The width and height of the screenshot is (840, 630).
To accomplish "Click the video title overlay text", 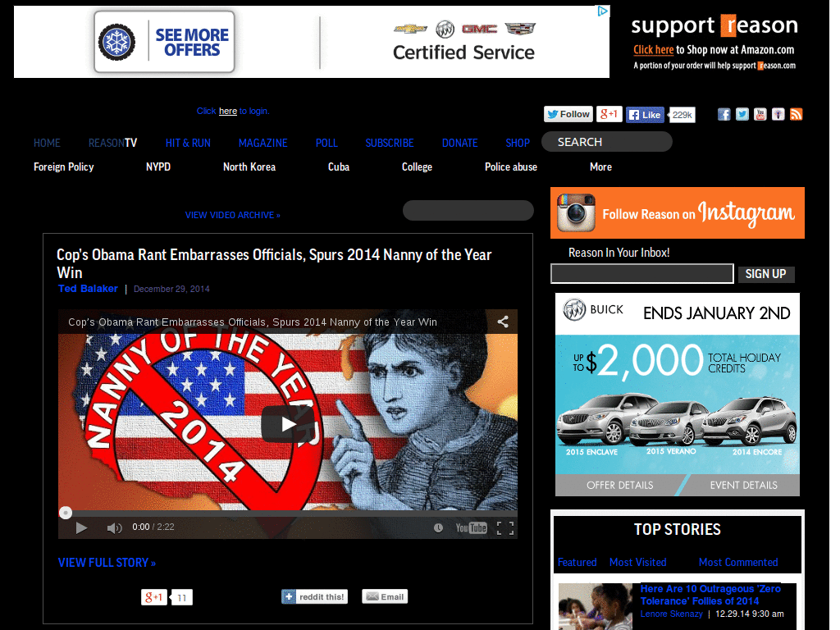I will (253, 322).
